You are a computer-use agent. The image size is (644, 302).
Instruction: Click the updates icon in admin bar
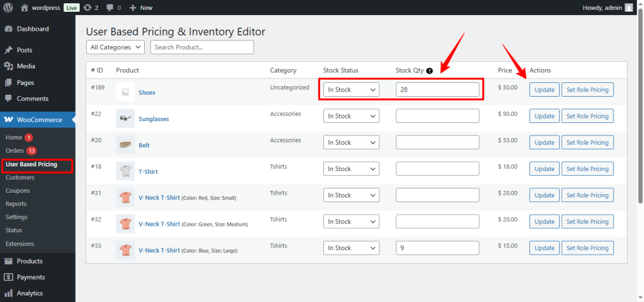(x=88, y=8)
